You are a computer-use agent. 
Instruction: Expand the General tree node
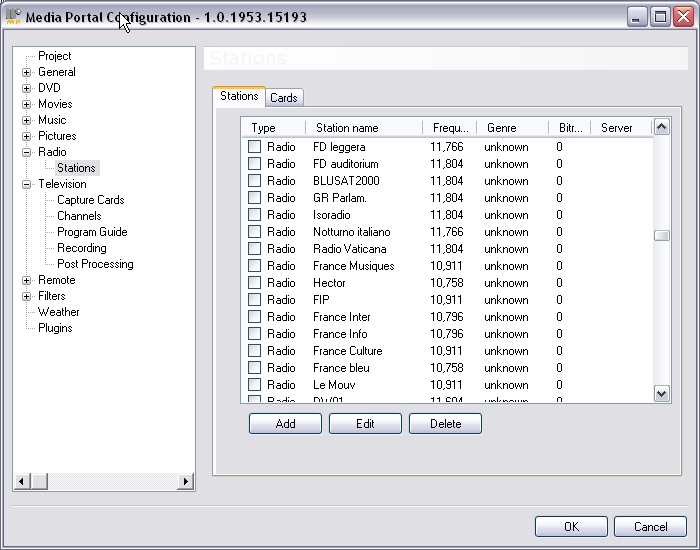26,72
